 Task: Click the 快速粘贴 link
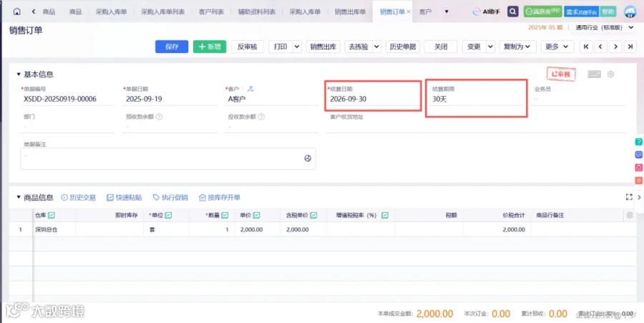(x=124, y=198)
